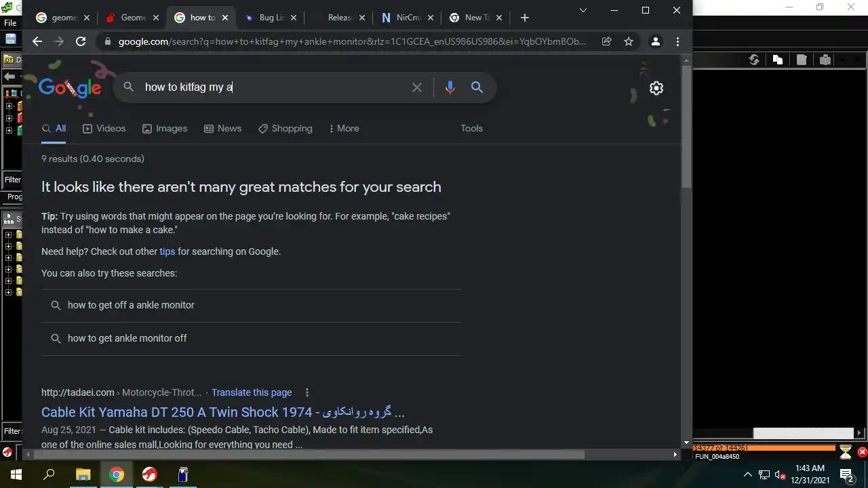Show hidden system tray icons
Viewport: 868px width, 488px height.
pyautogui.click(x=747, y=474)
